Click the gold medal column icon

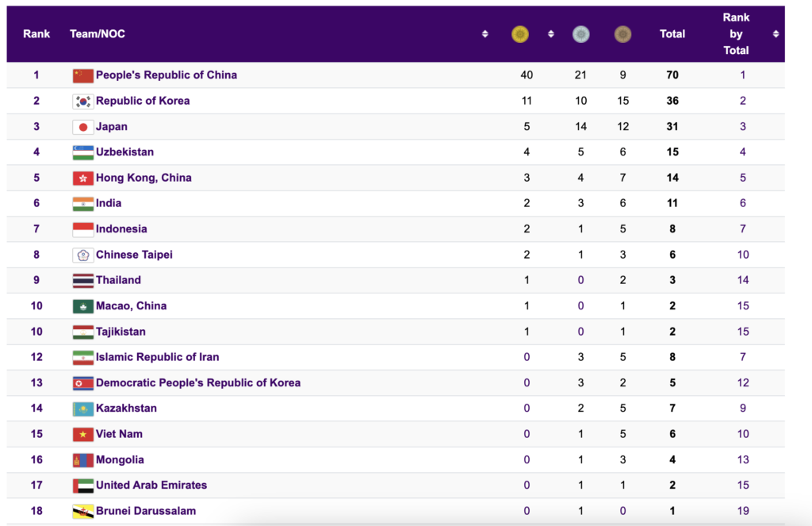pyautogui.click(x=520, y=34)
